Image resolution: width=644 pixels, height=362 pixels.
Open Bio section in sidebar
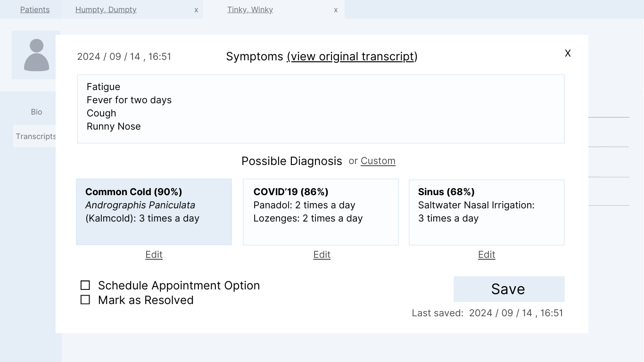pyautogui.click(x=36, y=112)
